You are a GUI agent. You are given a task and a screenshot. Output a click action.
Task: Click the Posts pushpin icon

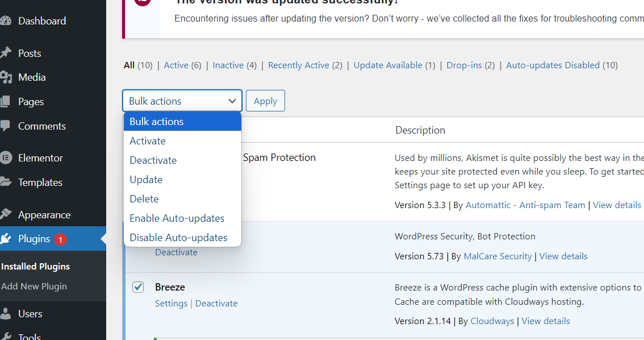(x=6, y=53)
